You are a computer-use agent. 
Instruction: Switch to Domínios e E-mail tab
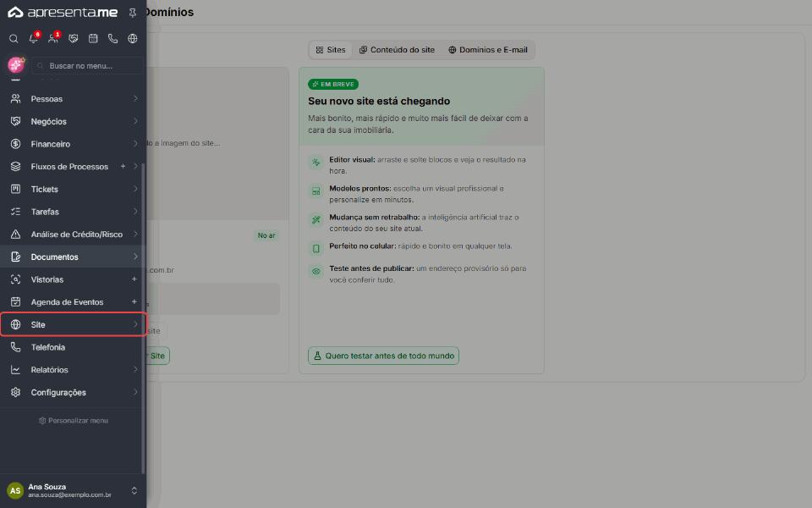tap(488, 50)
